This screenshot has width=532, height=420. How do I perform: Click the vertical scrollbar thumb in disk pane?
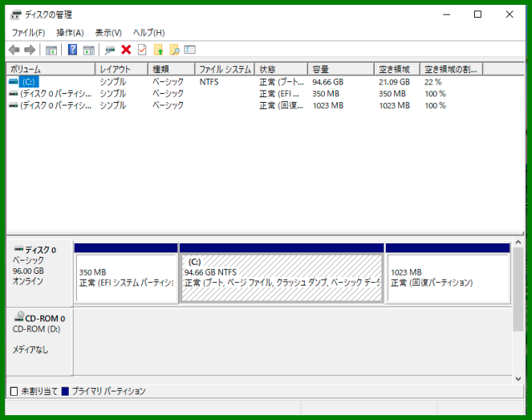518,289
